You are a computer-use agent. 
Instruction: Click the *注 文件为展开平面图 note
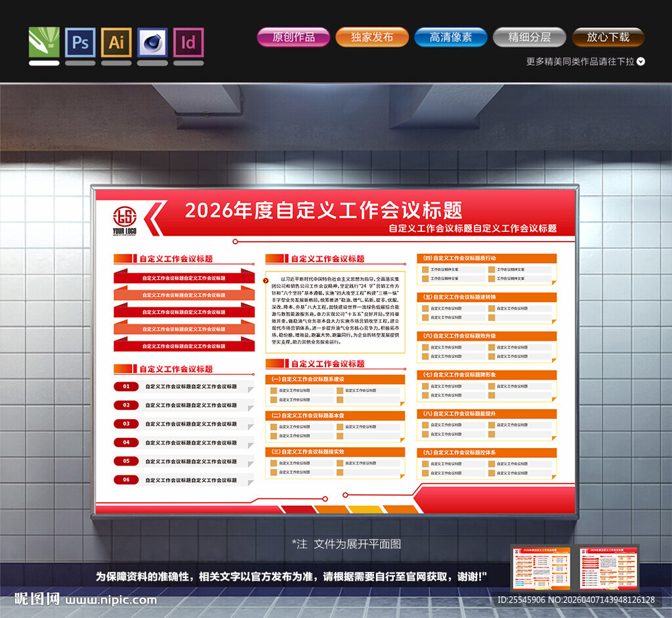coord(346,544)
